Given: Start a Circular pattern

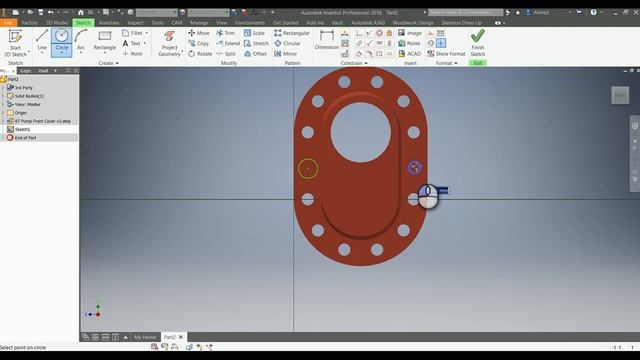Looking at the screenshot, I should [287, 43].
